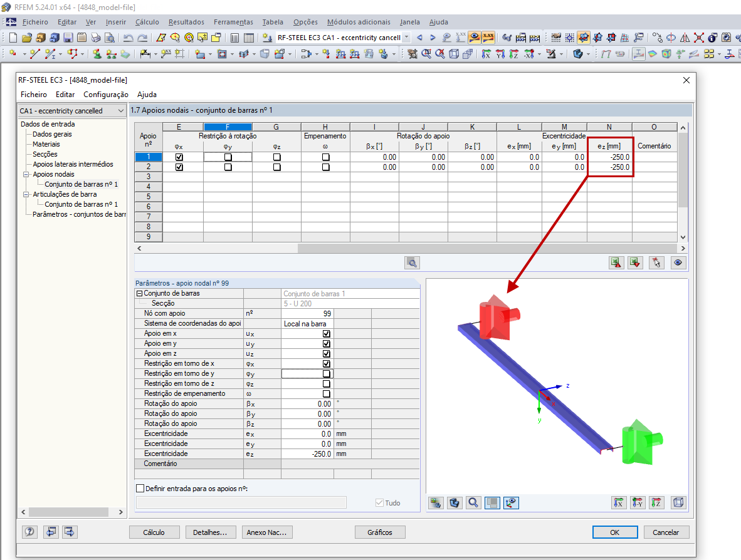Check φz restriction for support row 1

pos(277,157)
